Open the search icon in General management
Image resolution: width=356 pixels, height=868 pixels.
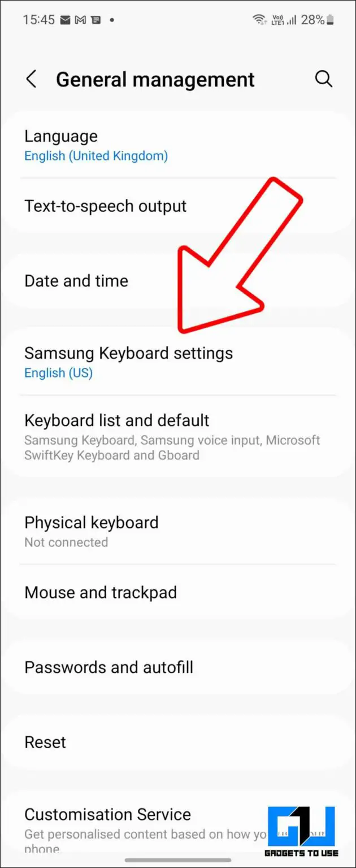(324, 79)
